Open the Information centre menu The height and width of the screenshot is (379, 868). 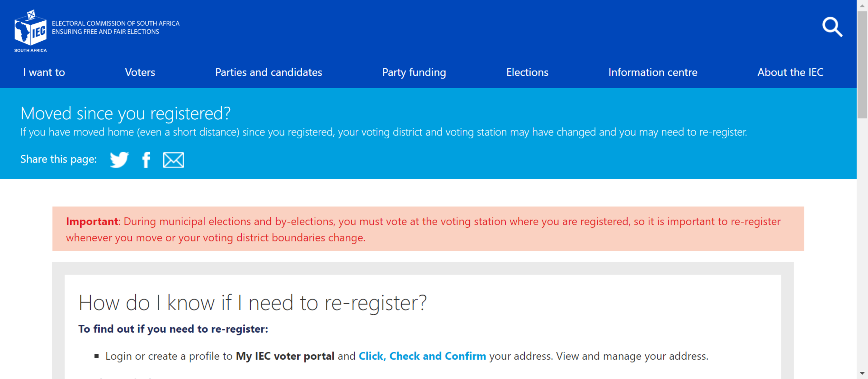click(x=653, y=72)
